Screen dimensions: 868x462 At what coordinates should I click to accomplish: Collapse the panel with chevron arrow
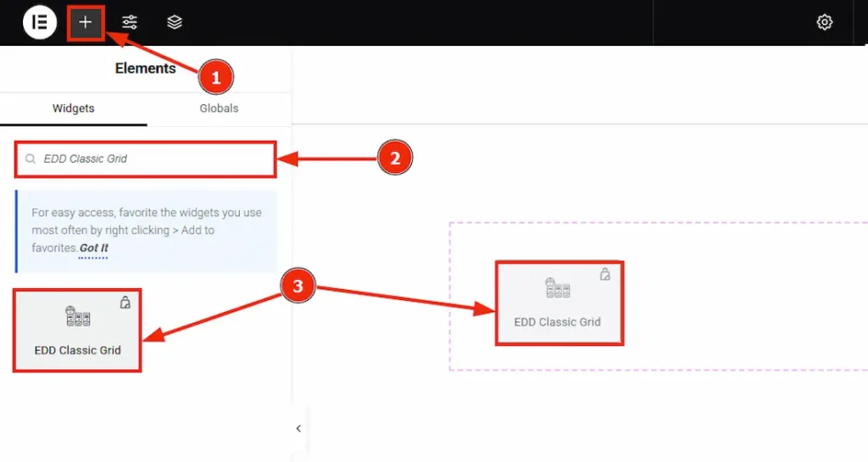[298, 428]
